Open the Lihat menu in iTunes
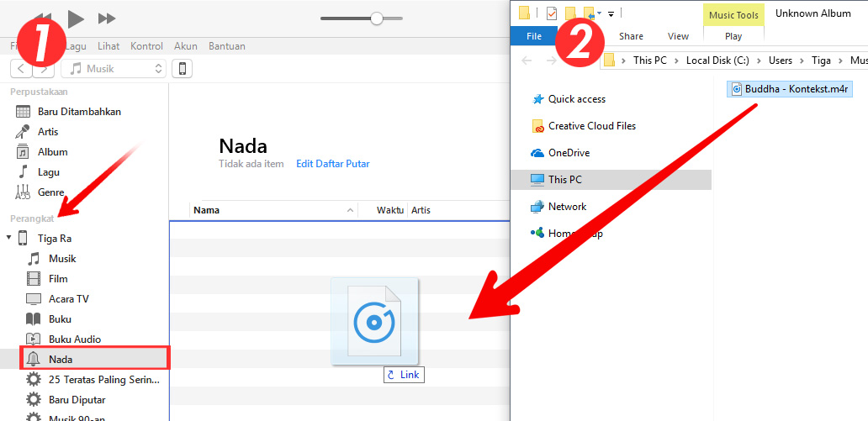 point(108,46)
